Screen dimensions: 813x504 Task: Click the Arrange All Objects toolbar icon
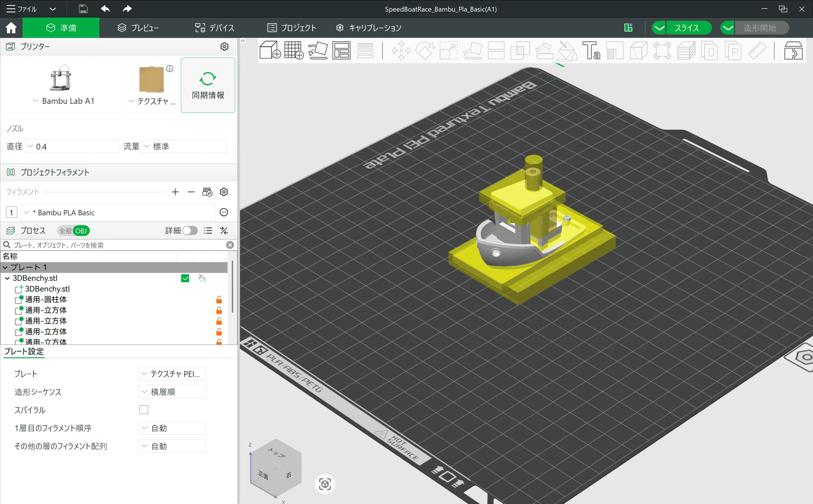[x=341, y=50]
